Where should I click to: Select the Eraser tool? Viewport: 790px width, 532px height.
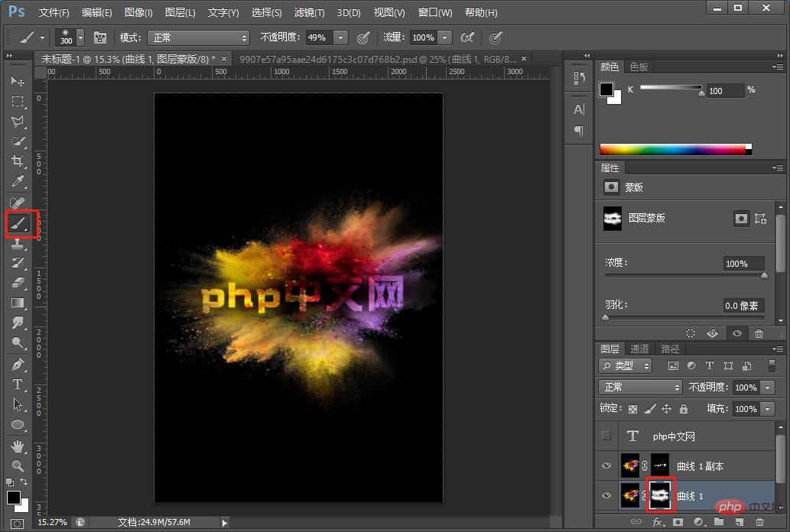point(18,283)
